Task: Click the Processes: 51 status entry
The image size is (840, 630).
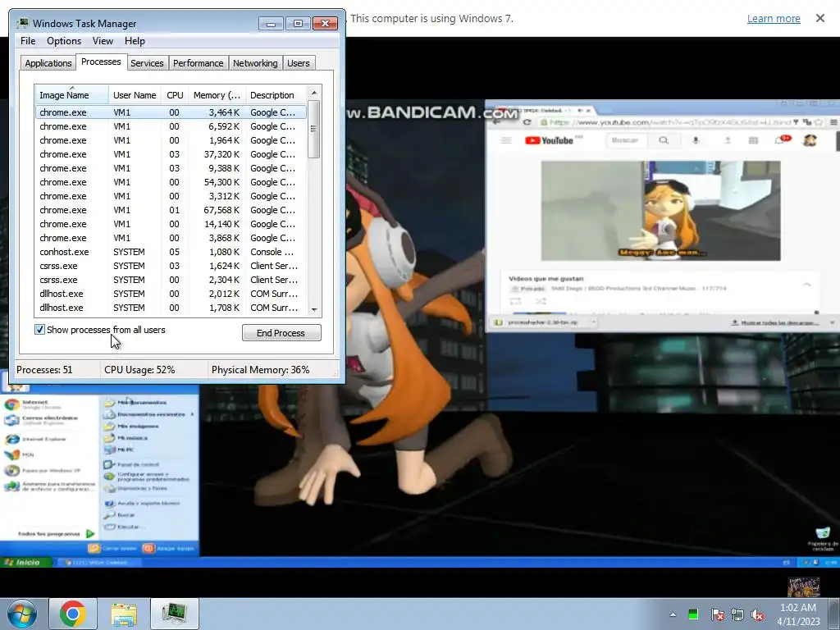Action: [x=57, y=370]
